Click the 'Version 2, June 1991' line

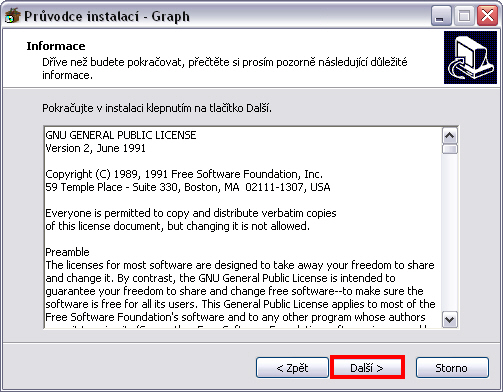point(95,148)
